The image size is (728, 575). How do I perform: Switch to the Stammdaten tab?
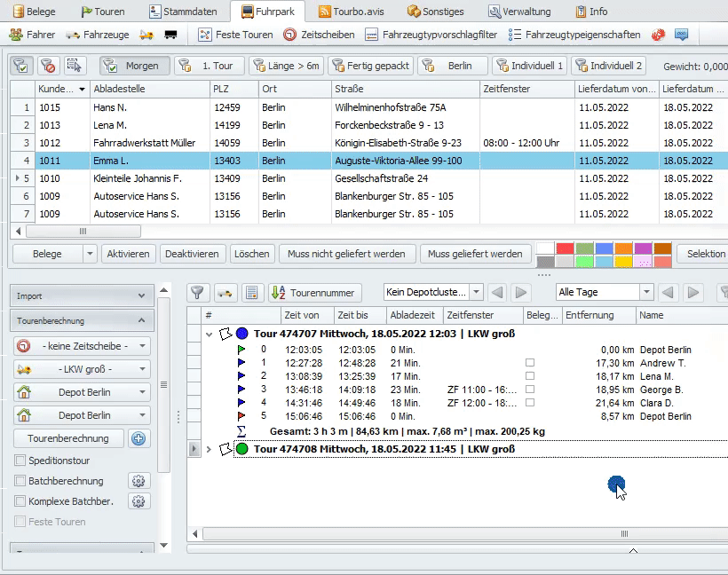[x=184, y=12]
